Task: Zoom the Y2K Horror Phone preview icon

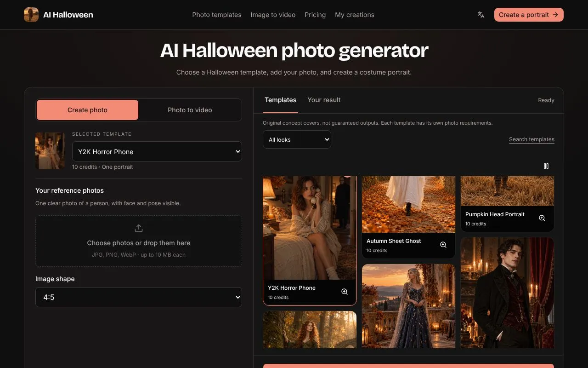Action: pyautogui.click(x=345, y=292)
